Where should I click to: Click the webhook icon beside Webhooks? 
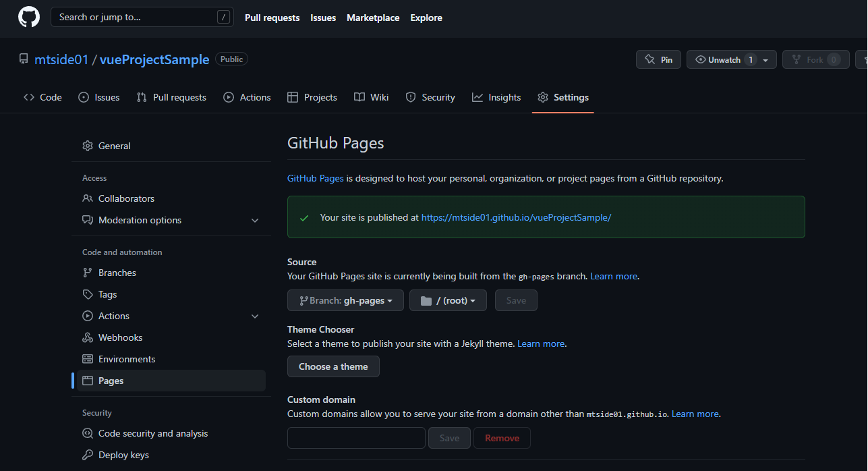point(88,337)
